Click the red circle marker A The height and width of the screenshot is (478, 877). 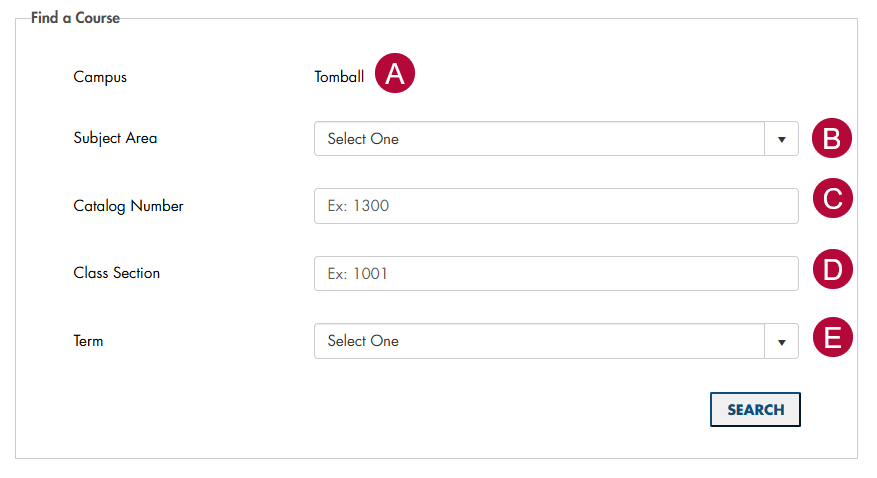click(395, 74)
